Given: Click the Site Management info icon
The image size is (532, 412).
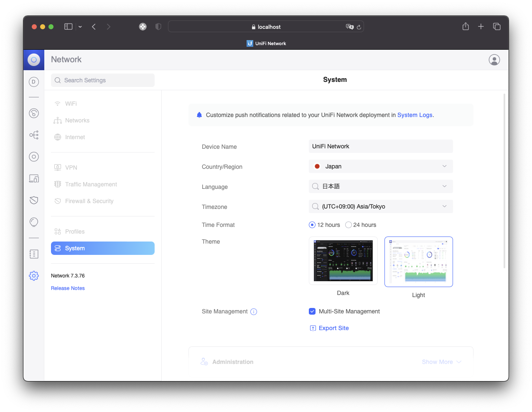Looking at the screenshot, I should point(254,312).
